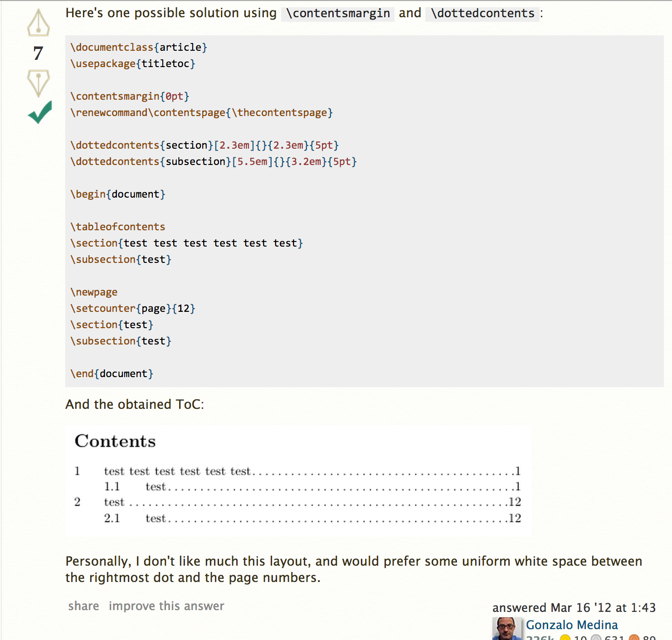This screenshot has height=640, width=672.
Task: Click the inline \dottedcontents code snippet
Action: tap(482, 13)
